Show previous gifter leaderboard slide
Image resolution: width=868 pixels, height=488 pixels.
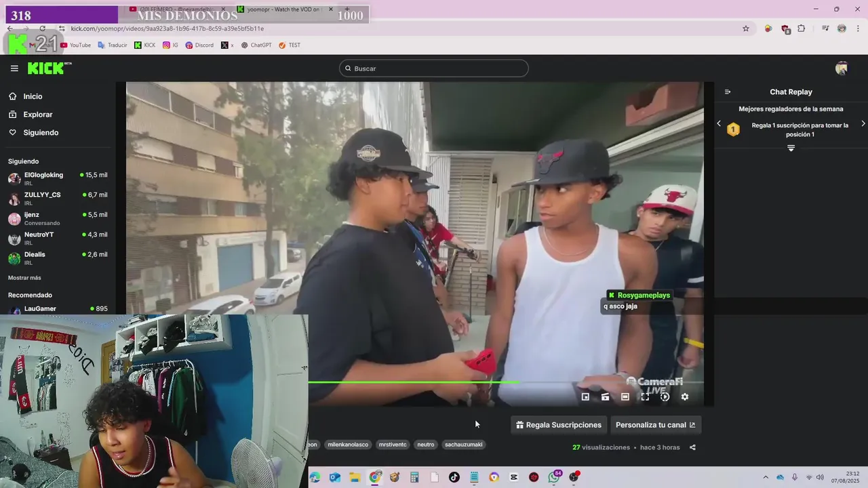coord(719,123)
